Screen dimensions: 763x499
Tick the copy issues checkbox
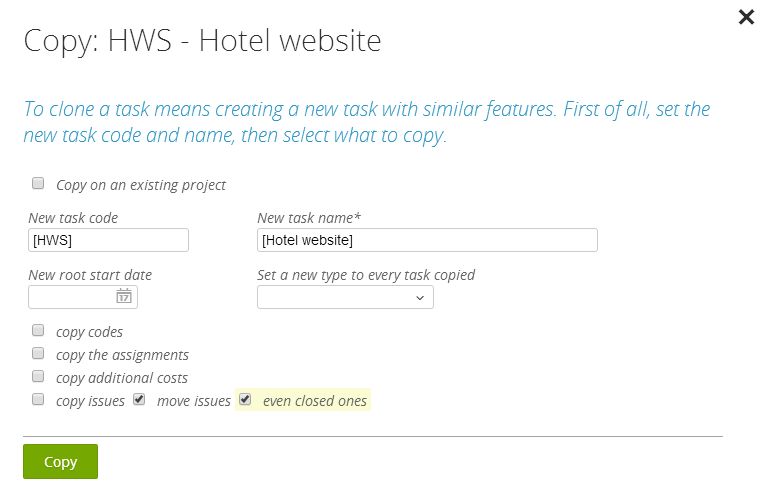coord(38,399)
